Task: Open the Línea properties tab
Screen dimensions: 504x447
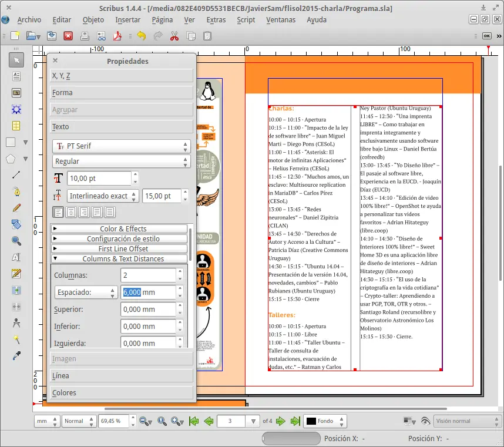Action: 122,376
